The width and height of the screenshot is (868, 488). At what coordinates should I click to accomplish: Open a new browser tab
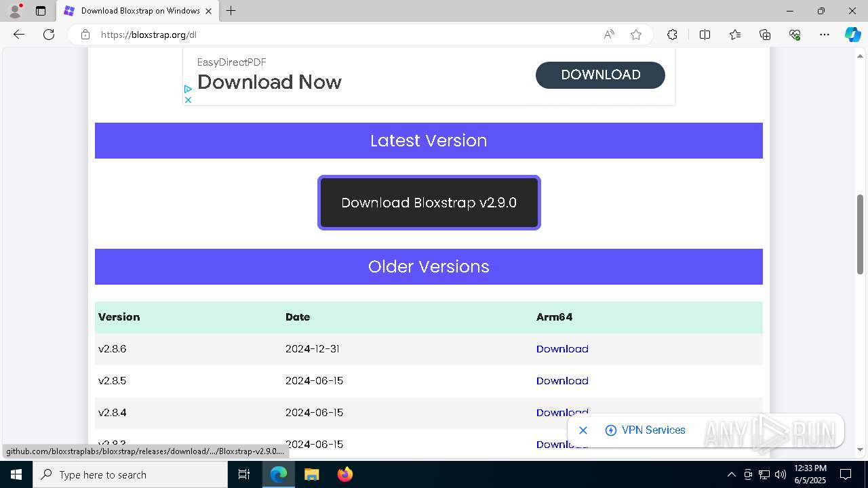point(231,11)
